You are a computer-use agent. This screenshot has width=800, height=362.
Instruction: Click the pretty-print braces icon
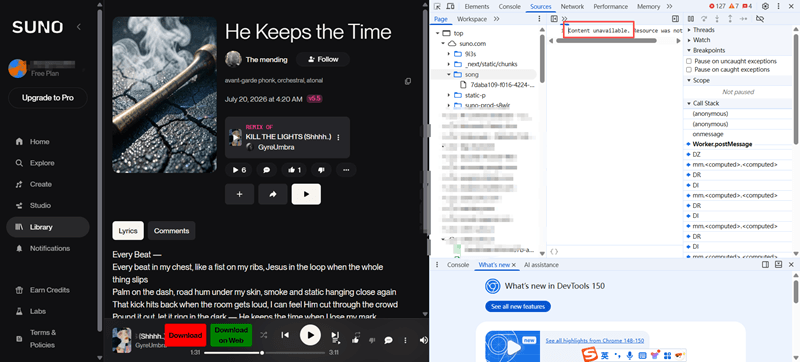[555, 251]
